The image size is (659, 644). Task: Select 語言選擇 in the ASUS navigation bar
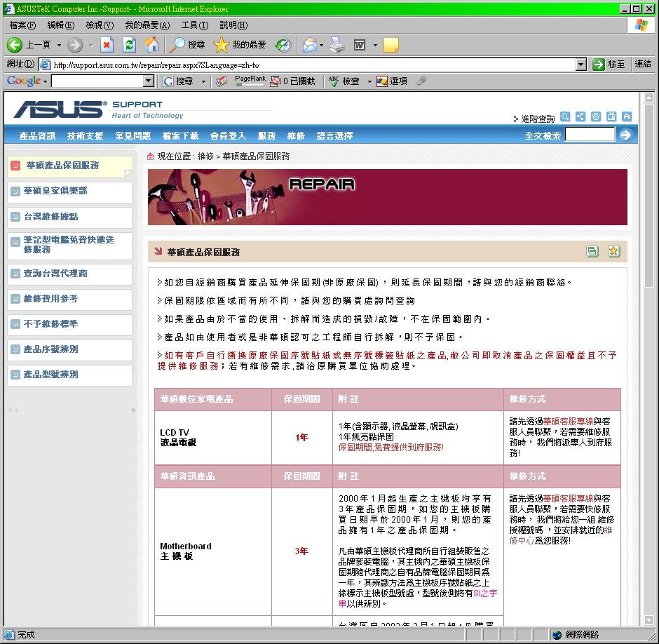(334, 135)
